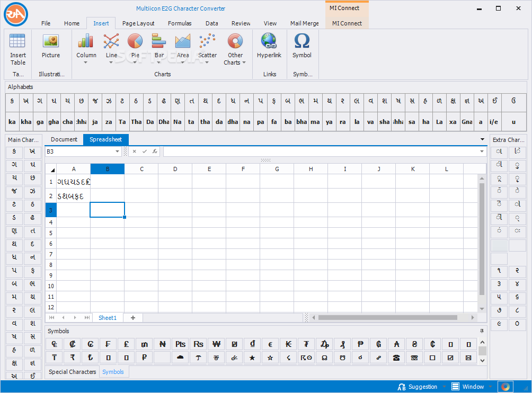This screenshot has width=532, height=393.
Task: Click the horizontal spreadsheet scrollbar
Action: (387, 318)
